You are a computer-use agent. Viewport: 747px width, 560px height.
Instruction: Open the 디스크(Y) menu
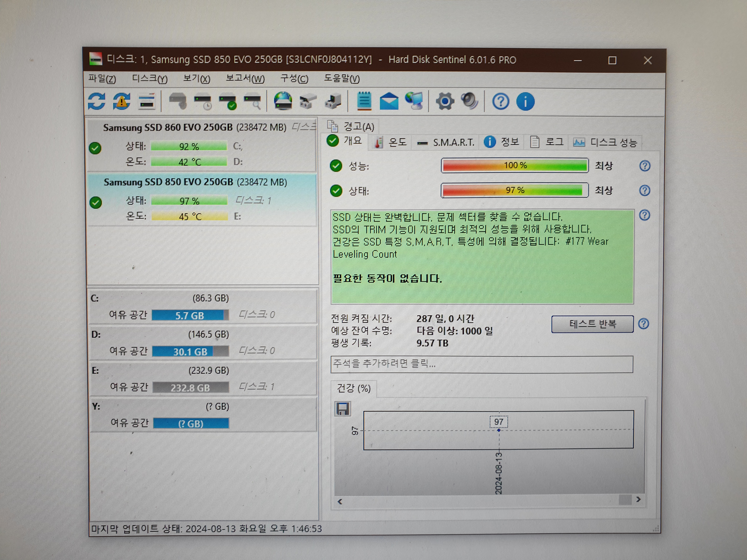[x=150, y=79]
